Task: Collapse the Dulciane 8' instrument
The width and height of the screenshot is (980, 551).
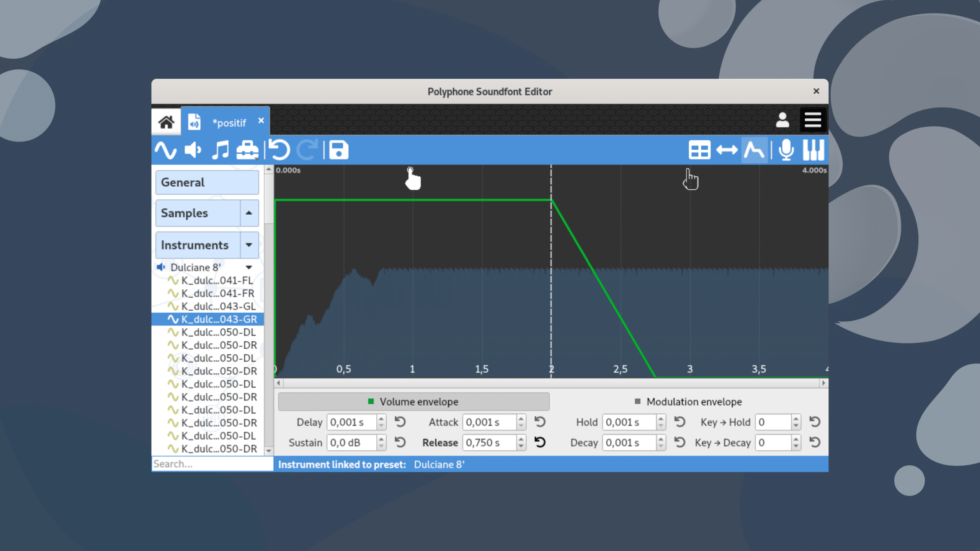Action: pos(249,267)
